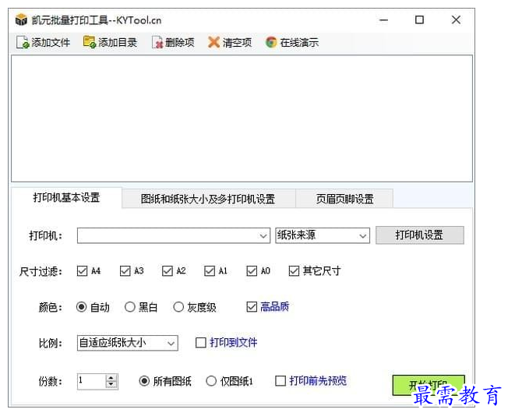Click the 份数 copies number field
Viewport: 508px width, 420px height.
[91, 381]
